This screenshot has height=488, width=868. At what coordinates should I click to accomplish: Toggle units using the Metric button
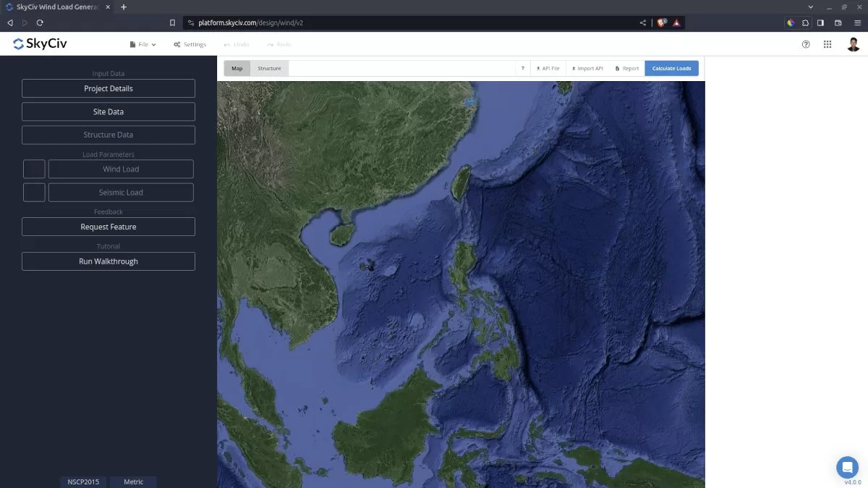[x=133, y=481]
